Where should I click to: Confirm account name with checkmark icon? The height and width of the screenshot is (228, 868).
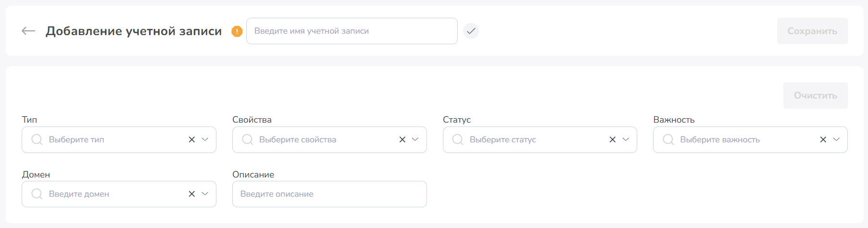click(x=471, y=31)
